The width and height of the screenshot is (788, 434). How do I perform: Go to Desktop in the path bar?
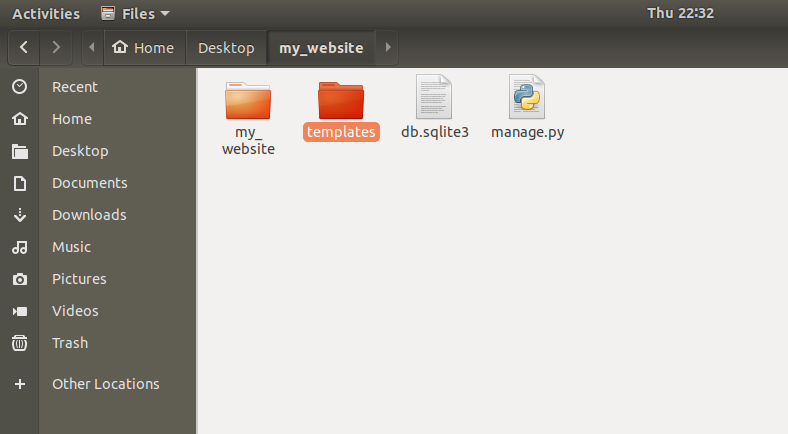coord(226,48)
